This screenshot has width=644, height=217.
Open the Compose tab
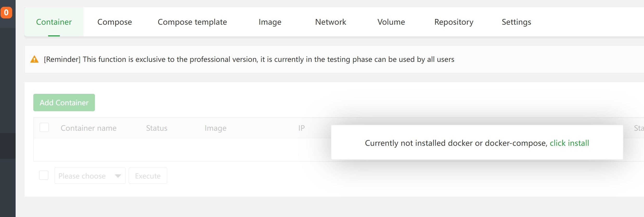[x=114, y=22]
